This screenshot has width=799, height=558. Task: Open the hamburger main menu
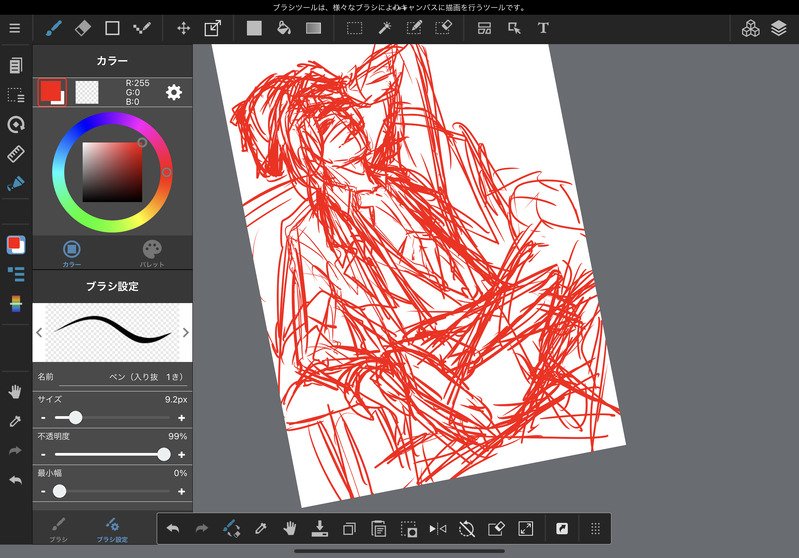click(x=14, y=28)
